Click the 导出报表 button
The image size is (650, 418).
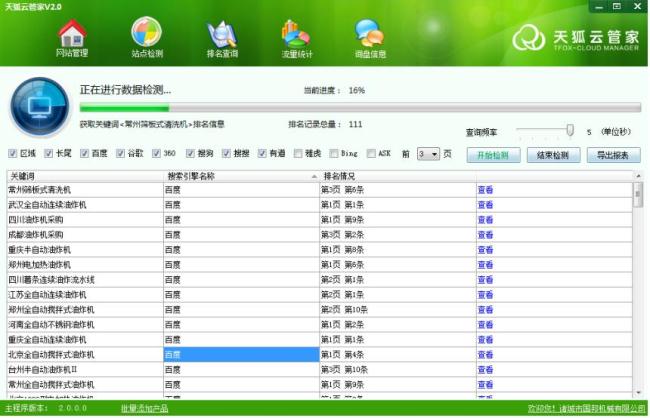pyautogui.click(x=614, y=155)
